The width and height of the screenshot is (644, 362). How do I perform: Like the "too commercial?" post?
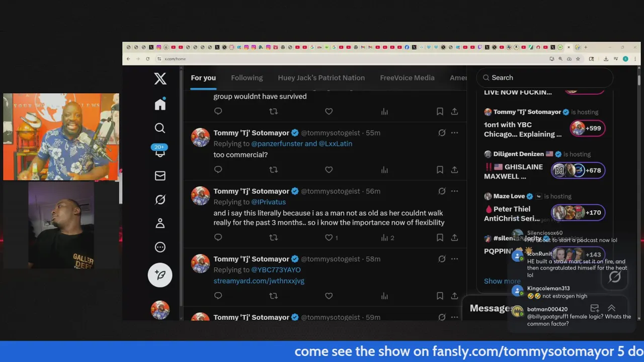point(329,169)
